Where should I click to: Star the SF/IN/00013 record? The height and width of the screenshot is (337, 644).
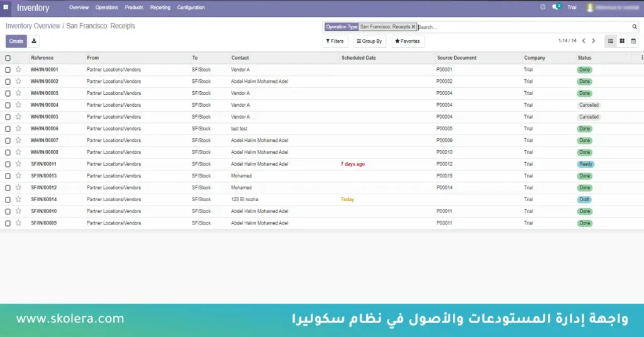pyautogui.click(x=18, y=175)
